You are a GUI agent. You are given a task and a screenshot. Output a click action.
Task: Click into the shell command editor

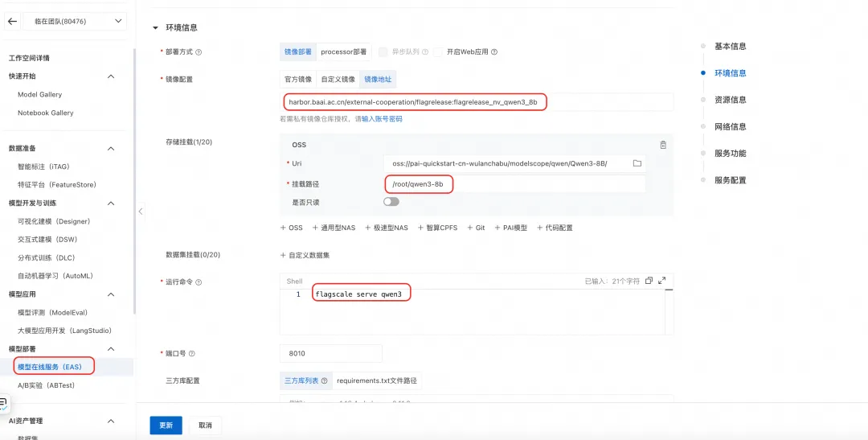point(476,310)
